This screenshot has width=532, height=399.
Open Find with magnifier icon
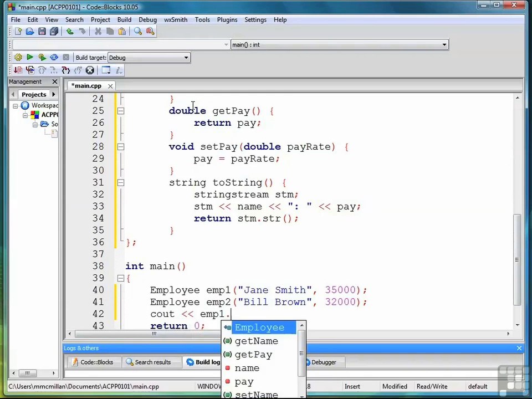(x=138, y=32)
